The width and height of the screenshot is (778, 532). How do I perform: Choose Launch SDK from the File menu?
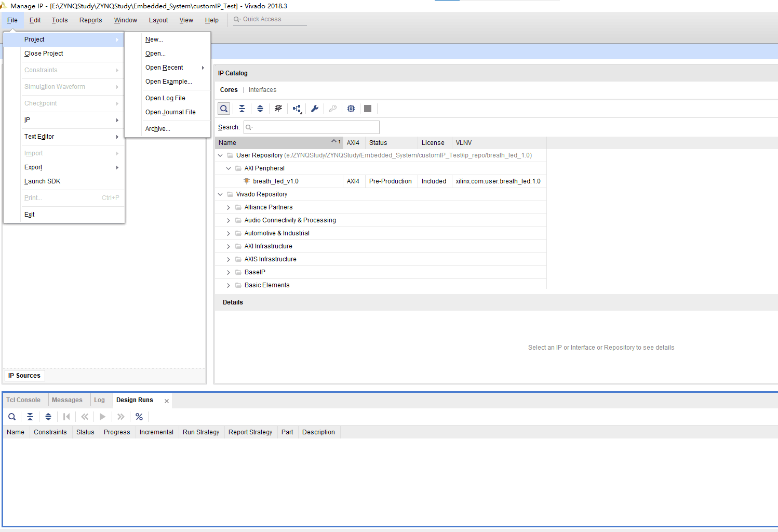point(64,181)
